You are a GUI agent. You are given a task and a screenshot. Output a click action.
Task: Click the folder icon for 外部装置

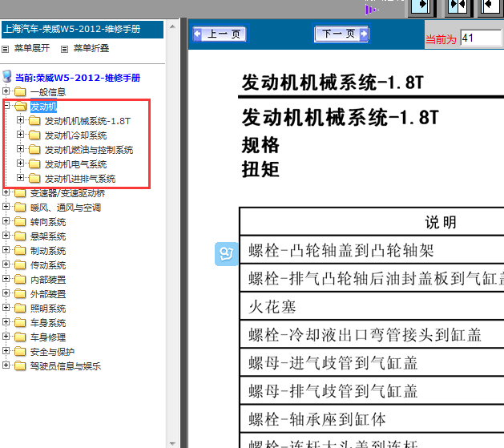point(20,293)
